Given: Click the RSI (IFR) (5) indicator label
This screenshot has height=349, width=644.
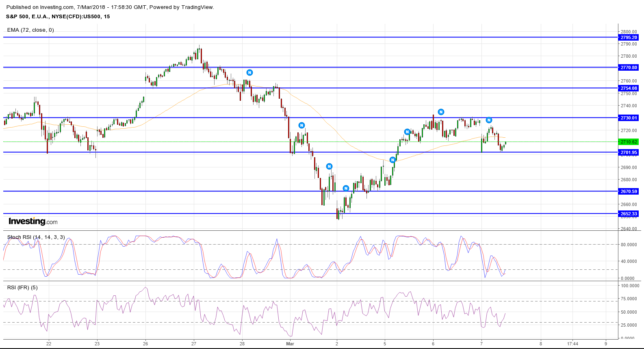Looking at the screenshot, I should [x=22, y=288].
